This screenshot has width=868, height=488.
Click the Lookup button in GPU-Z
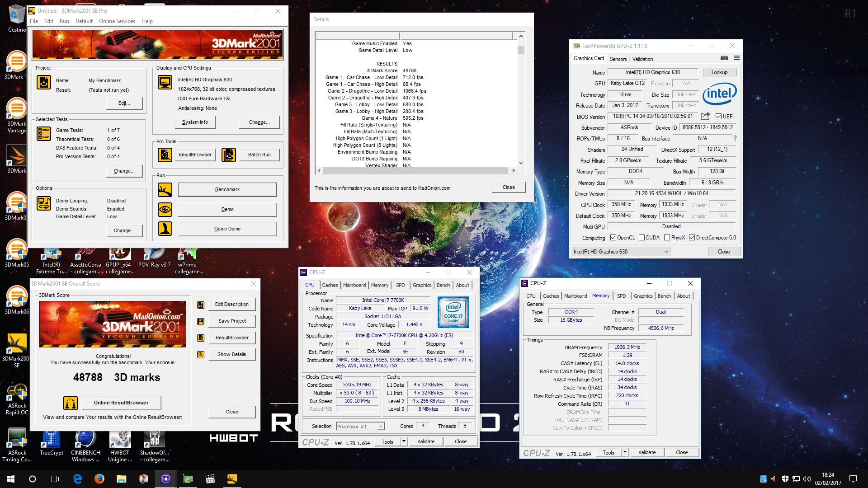(x=719, y=72)
